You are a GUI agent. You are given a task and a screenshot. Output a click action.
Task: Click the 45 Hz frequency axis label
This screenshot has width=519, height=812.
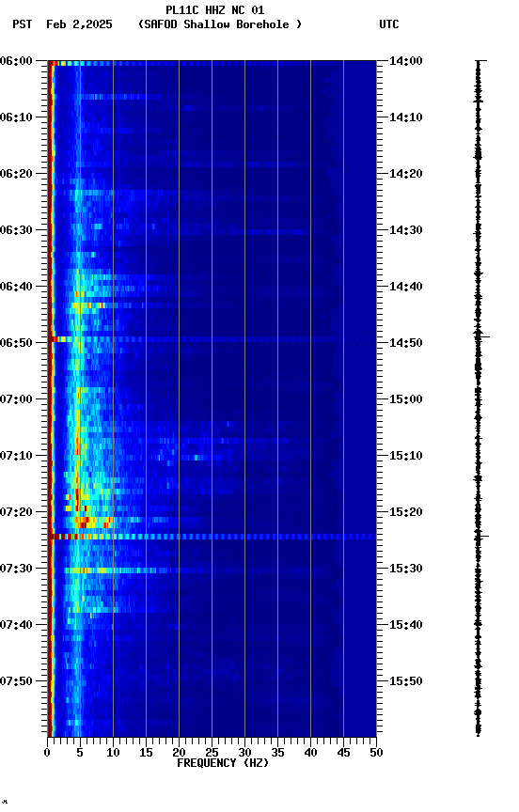click(343, 754)
